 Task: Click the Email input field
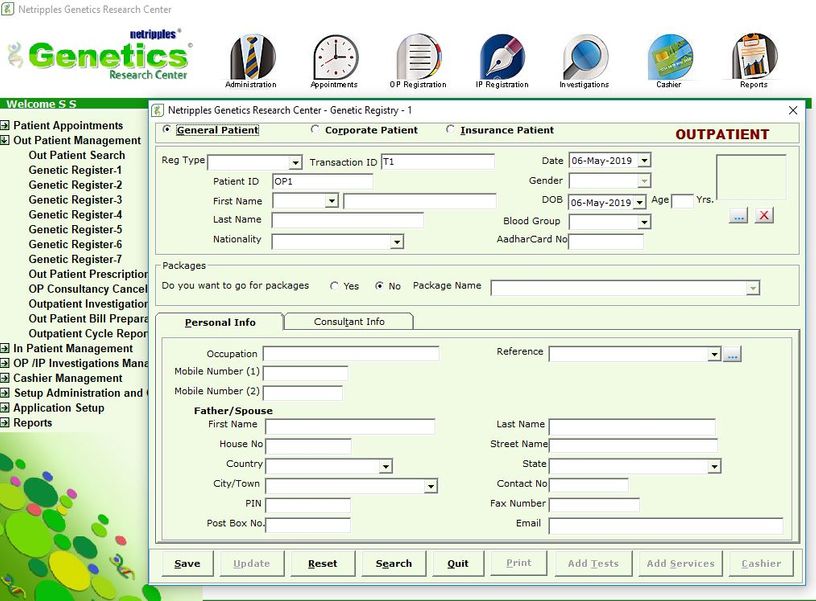666,526
